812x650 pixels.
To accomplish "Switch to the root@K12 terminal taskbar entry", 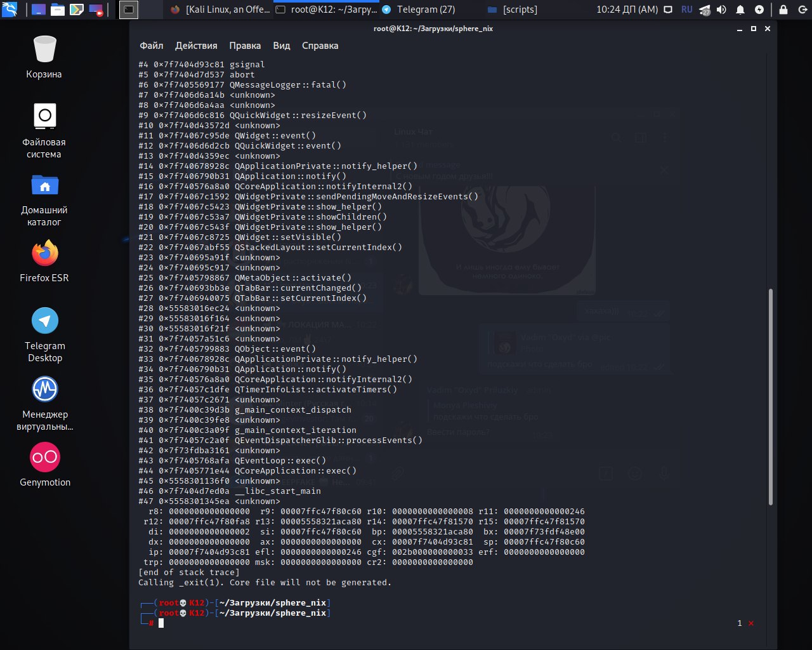I will coord(327,10).
